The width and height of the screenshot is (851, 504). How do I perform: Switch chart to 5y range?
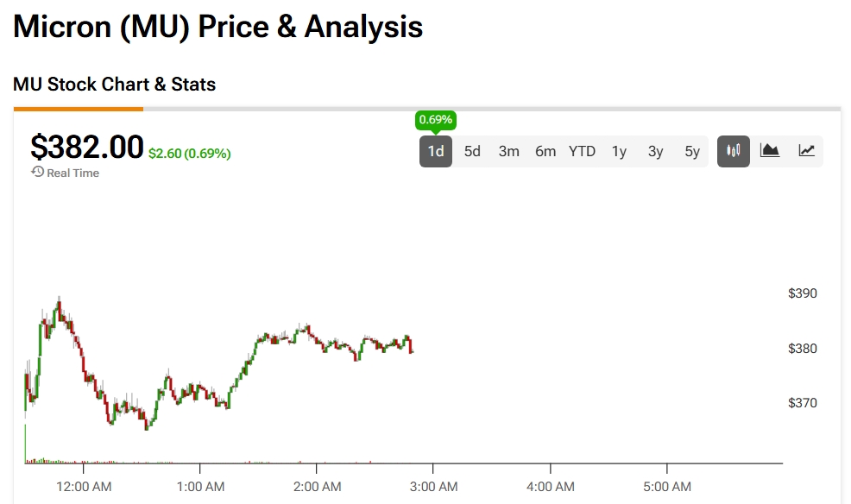tap(692, 151)
